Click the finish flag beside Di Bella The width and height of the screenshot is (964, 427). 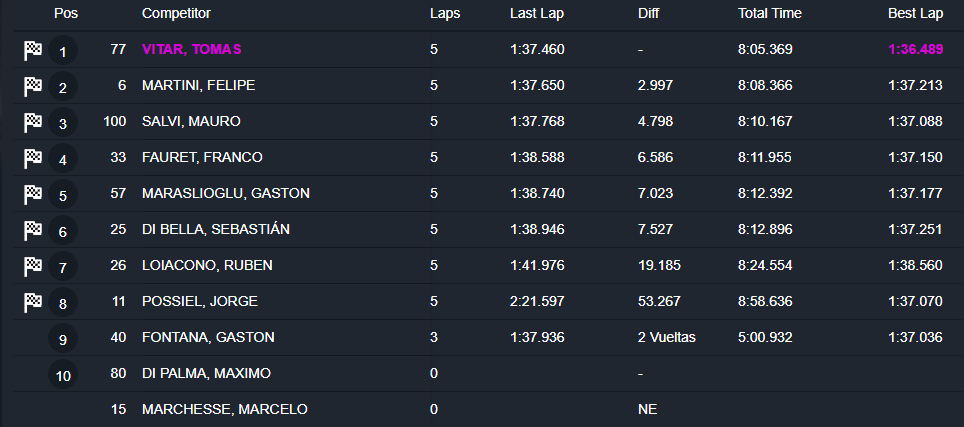pos(33,230)
